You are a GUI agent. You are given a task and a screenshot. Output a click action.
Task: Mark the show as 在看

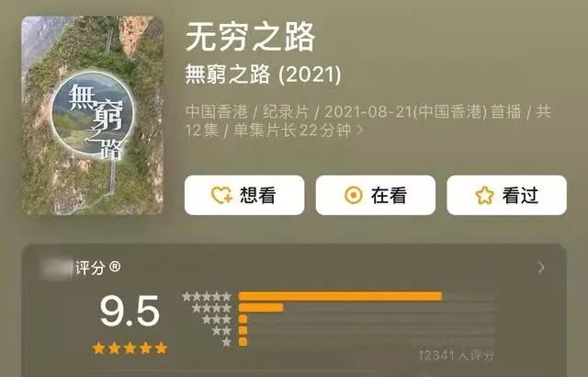tap(376, 195)
